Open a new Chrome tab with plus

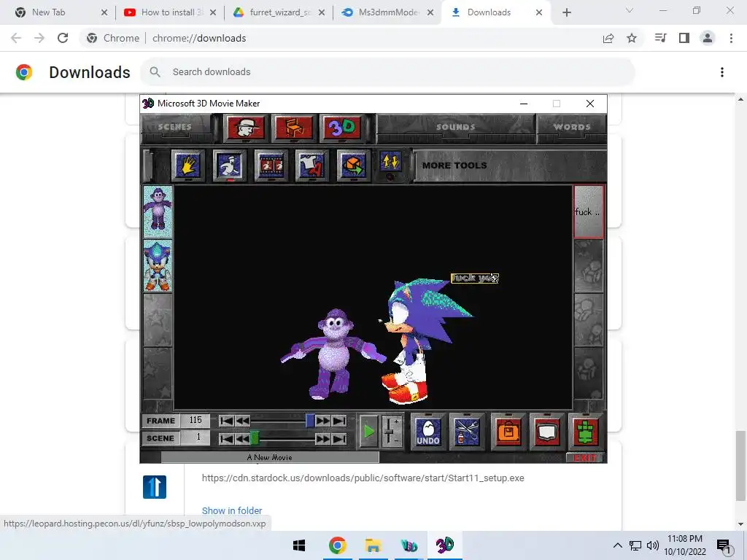click(x=566, y=12)
